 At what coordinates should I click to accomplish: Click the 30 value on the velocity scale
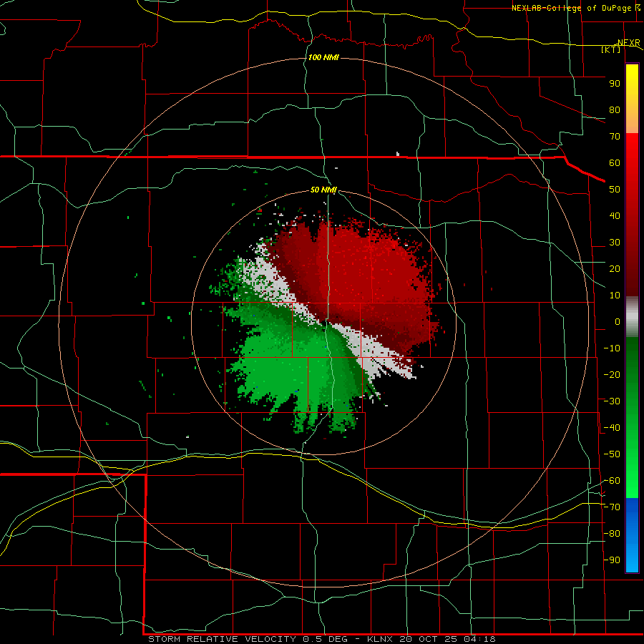pyautogui.click(x=615, y=243)
